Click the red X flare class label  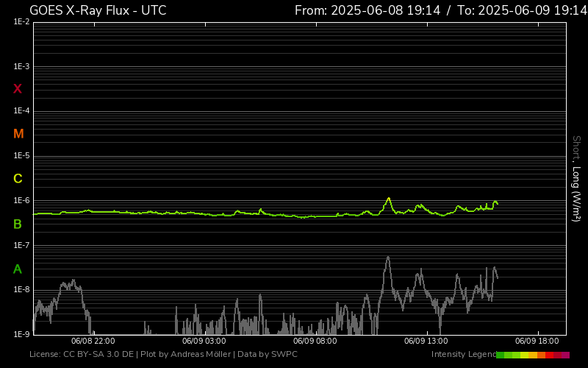(18, 89)
